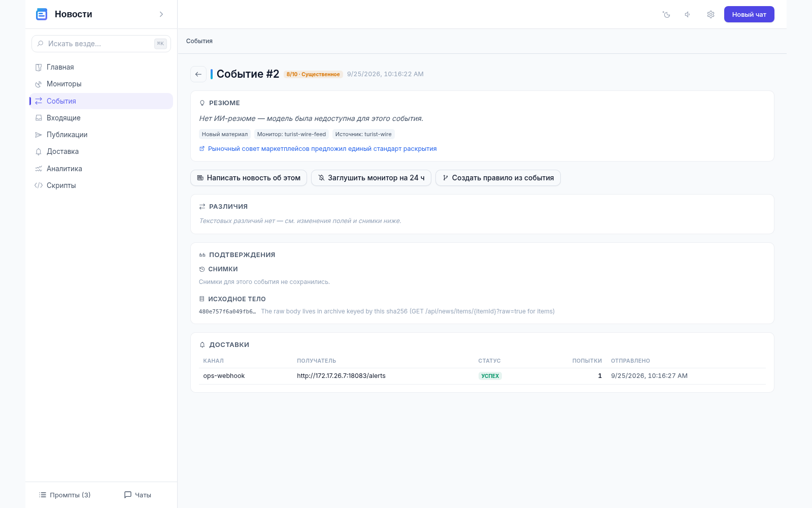
Task: Toggle dark mode moon icon
Action: 666,15
